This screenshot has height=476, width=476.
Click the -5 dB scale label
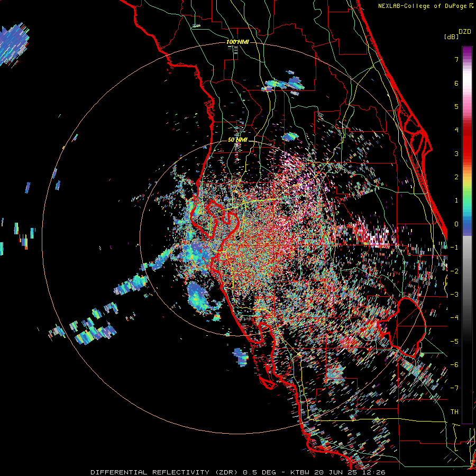tap(454, 341)
